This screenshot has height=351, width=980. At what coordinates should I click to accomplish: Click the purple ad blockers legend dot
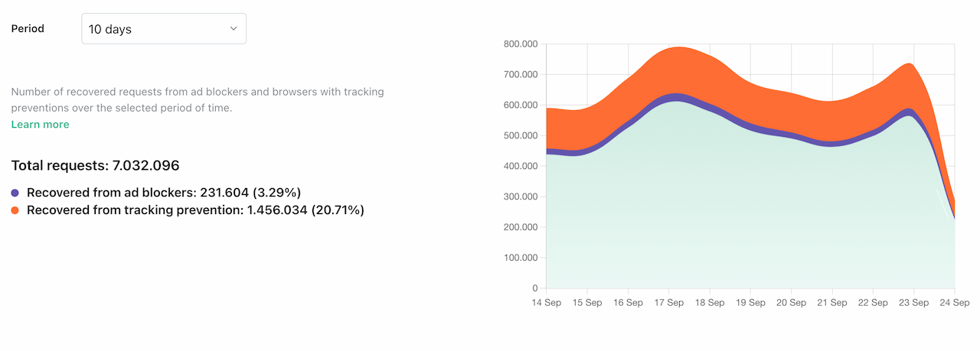[15, 193]
